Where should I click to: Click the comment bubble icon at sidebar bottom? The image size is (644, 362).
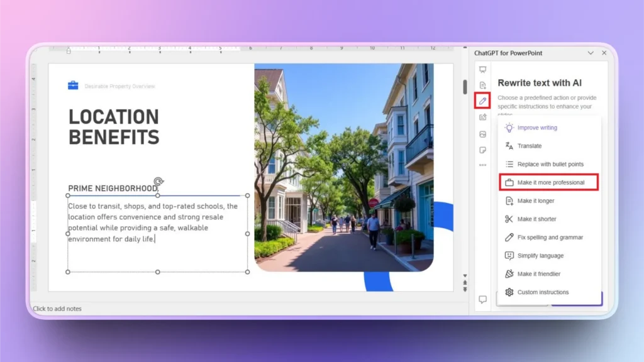point(482,300)
